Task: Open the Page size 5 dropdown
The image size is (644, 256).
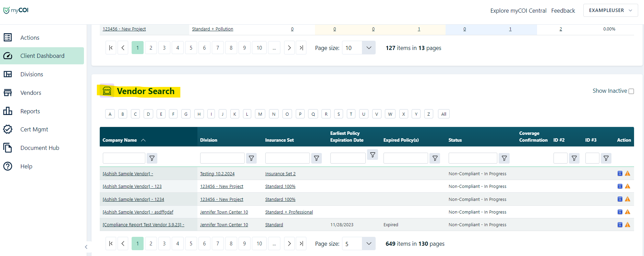Action: click(x=368, y=244)
